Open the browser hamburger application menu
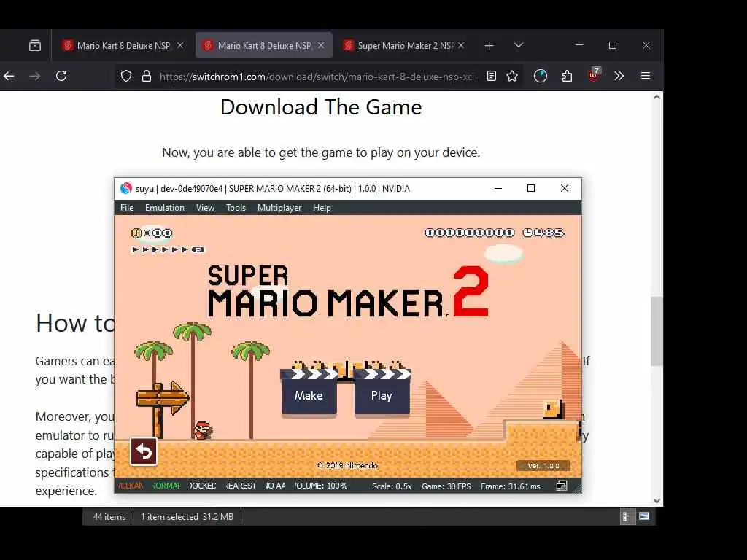The width and height of the screenshot is (747, 560). [x=646, y=76]
